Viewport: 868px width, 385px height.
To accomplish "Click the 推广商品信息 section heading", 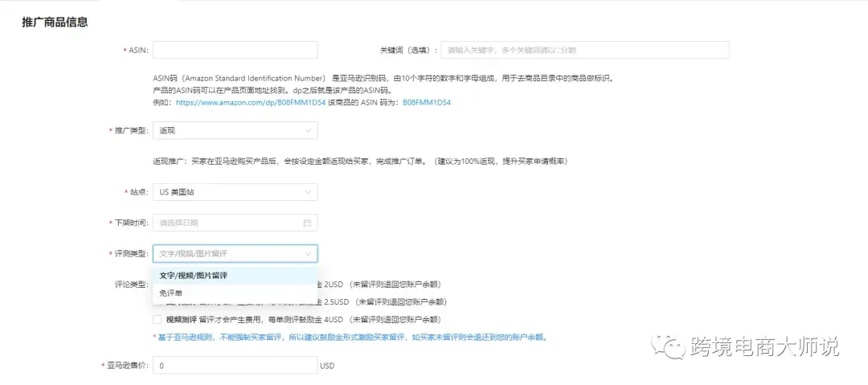I will (55, 23).
